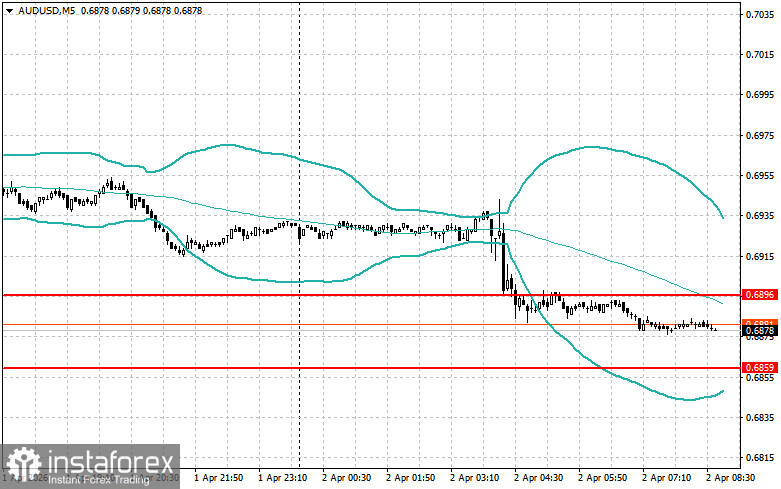This screenshot has height=489, width=781.
Task: Click the 0.7015 price scale value
Action: 760,55
